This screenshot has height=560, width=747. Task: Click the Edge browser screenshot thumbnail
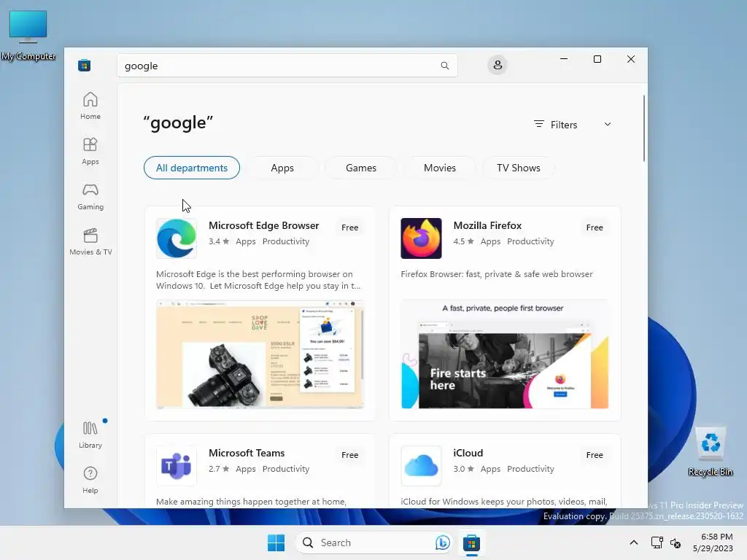tap(260, 354)
